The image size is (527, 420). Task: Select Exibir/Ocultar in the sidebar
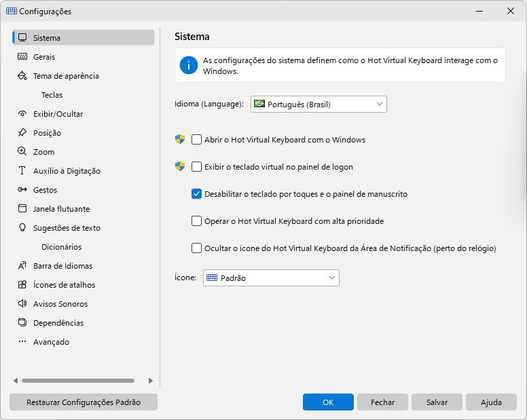point(84,114)
